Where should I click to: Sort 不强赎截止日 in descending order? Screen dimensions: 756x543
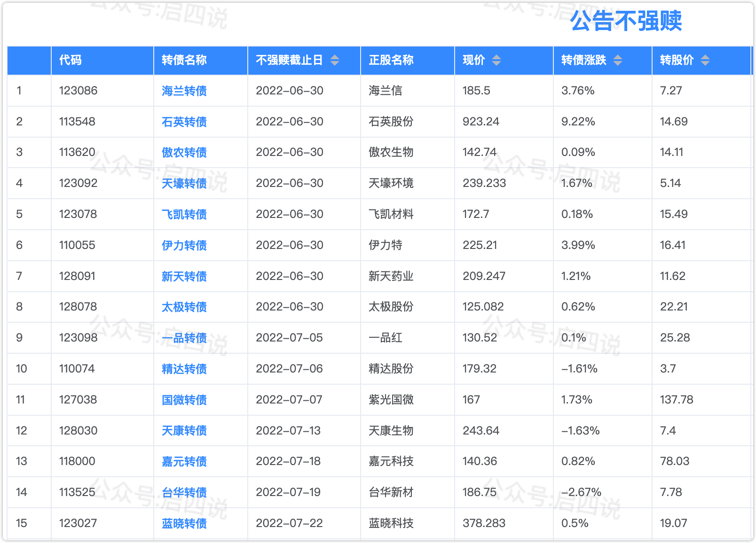tap(335, 63)
